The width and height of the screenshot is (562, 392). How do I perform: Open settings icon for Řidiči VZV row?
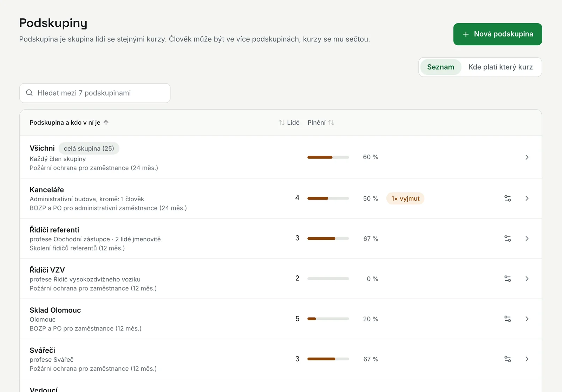pyautogui.click(x=508, y=279)
